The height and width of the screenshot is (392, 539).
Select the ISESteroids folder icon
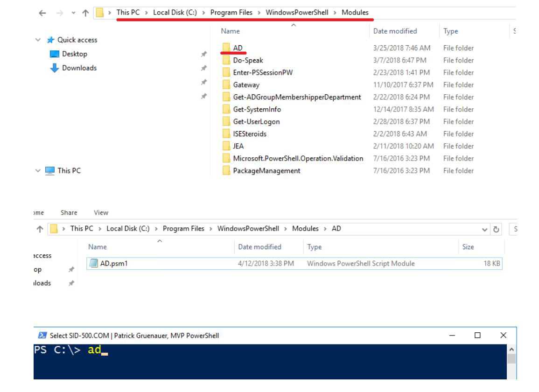[226, 134]
